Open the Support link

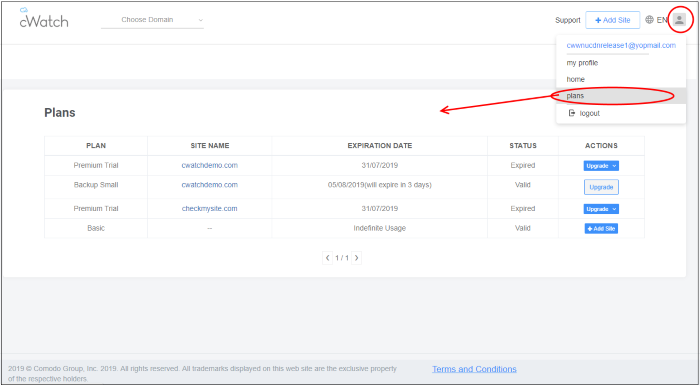coord(567,20)
